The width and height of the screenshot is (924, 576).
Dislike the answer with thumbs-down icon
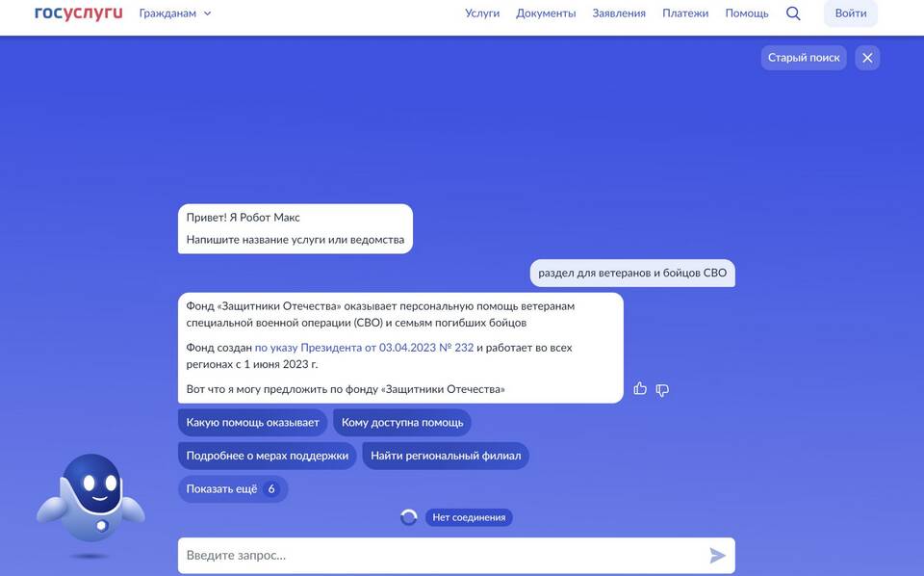(662, 390)
